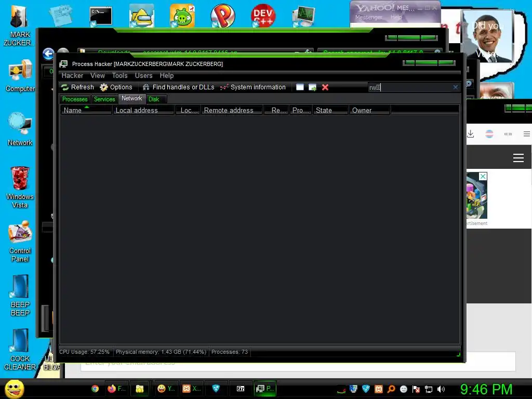The height and width of the screenshot is (399, 532).
Task: Close the advertisement with its X
Action: click(x=483, y=177)
